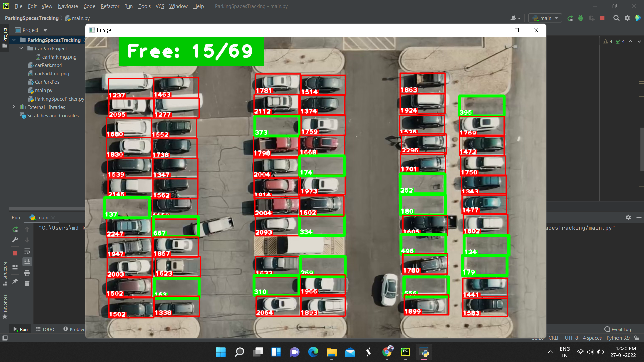The width and height of the screenshot is (644, 362).
Task: Open Run panel settings gear
Action: tap(628, 217)
